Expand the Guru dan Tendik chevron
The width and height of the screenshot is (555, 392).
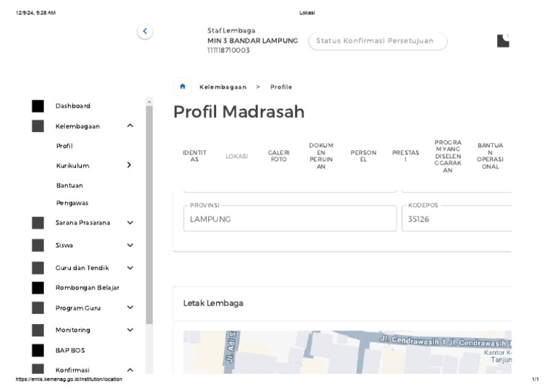pyautogui.click(x=130, y=268)
